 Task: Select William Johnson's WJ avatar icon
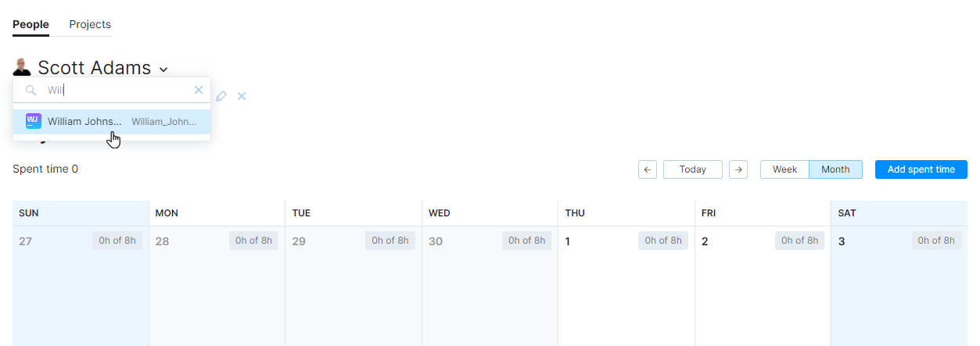point(34,121)
